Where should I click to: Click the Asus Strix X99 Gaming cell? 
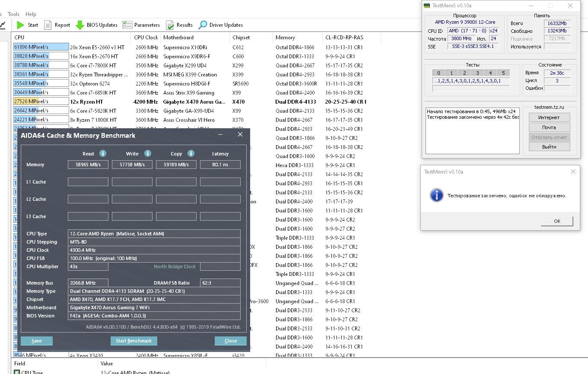[189, 92]
